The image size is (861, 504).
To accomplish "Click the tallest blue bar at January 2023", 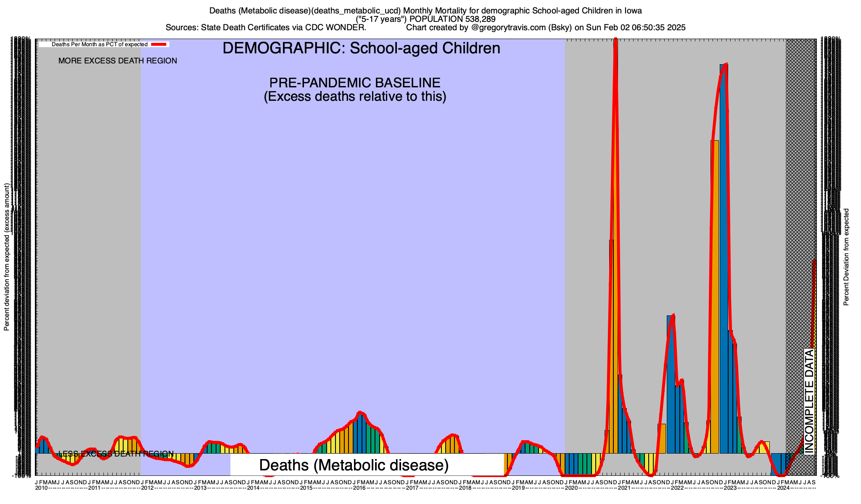I will 724,259.
